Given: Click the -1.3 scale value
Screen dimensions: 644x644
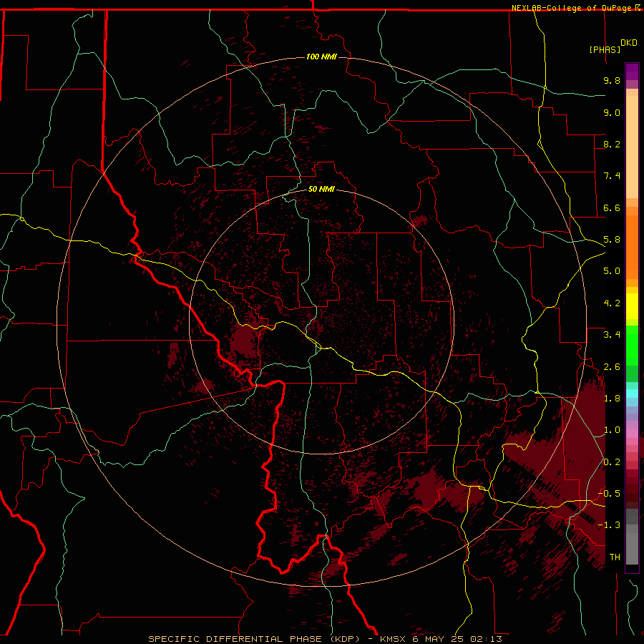Looking at the screenshot, I should click(x=609, y=525).
